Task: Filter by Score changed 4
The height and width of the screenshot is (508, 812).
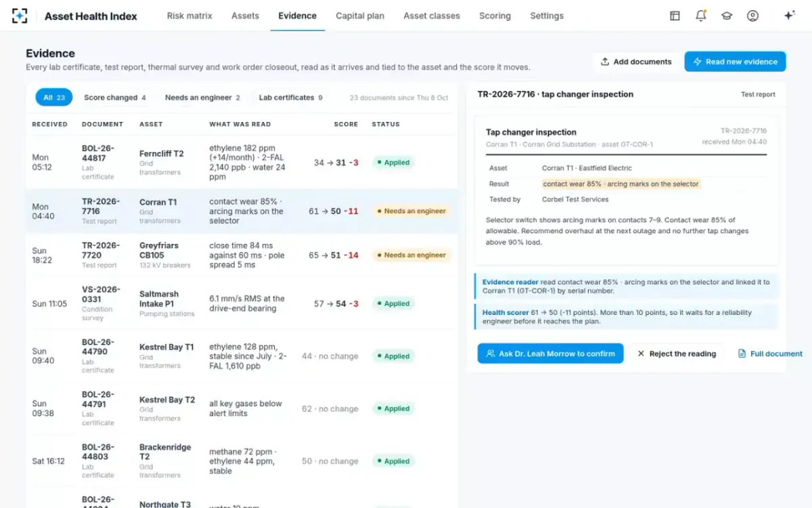Action: click(115, 98)
